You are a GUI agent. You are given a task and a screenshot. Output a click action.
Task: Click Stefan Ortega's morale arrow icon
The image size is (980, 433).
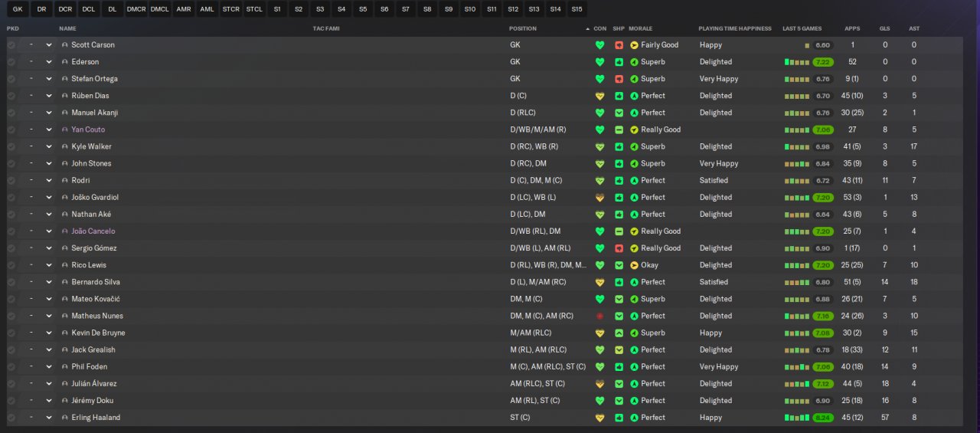pos(634,79)
